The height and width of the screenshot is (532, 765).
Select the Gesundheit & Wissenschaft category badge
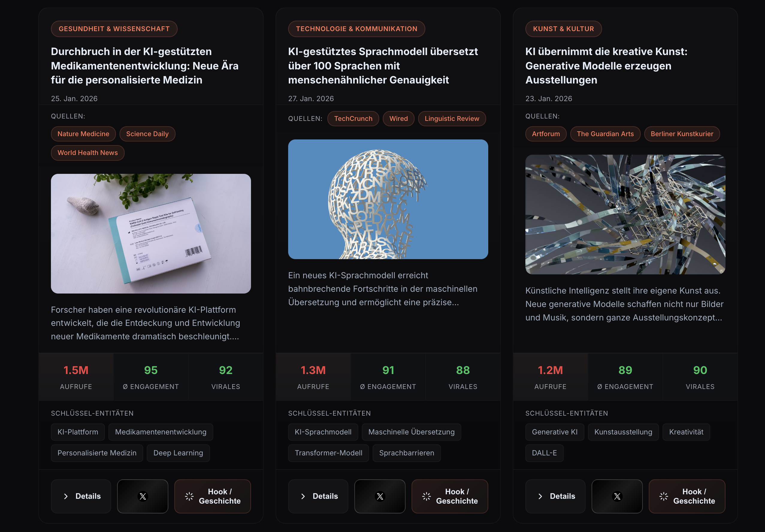tap(114, 29)
